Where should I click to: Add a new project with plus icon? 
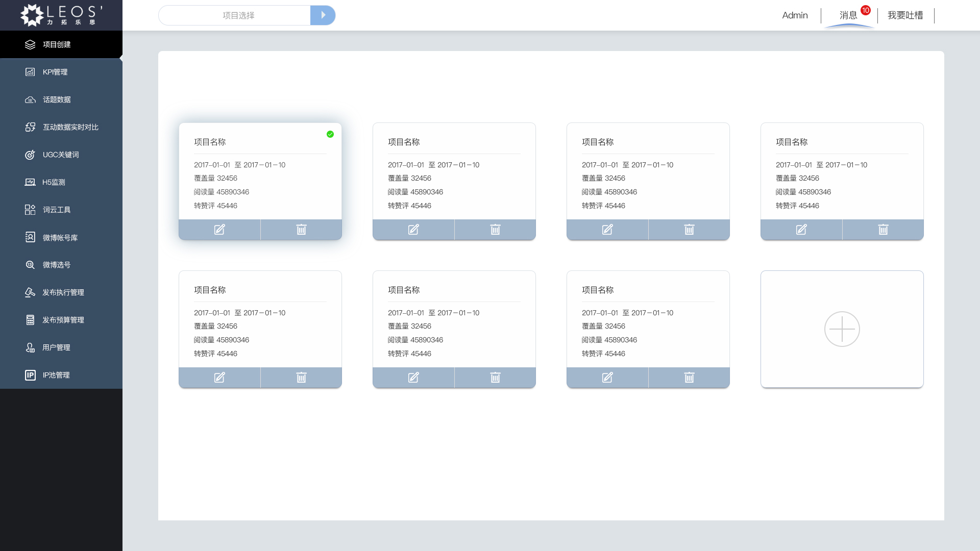point(842,329)
